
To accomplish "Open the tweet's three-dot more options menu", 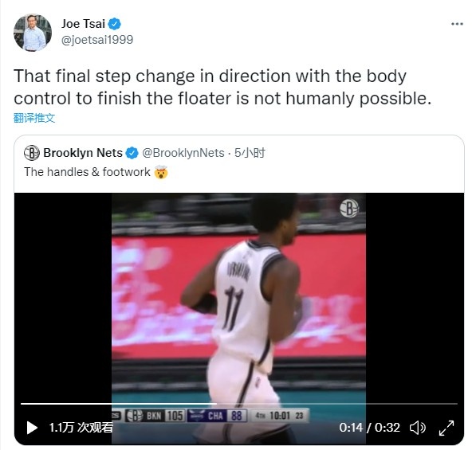I will [457, 24].
